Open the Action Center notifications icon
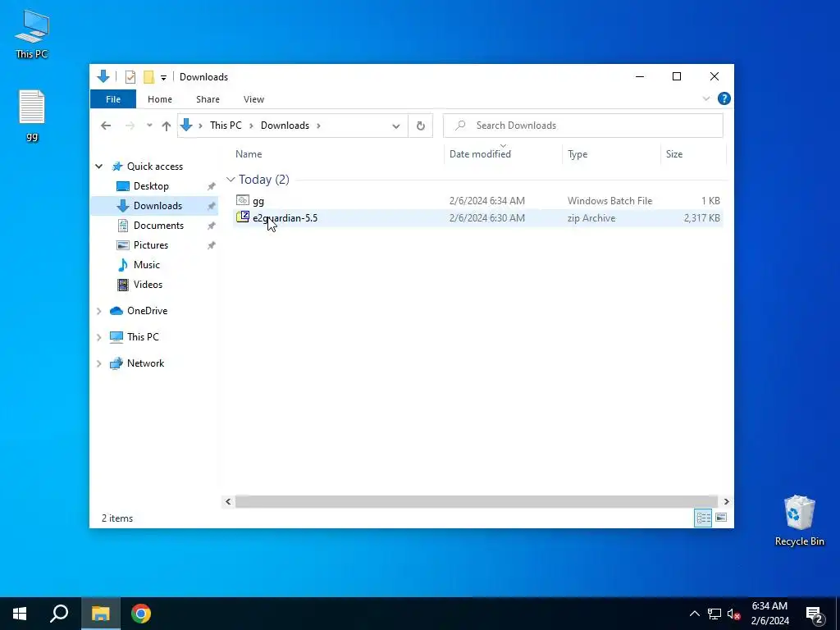Screen dimensions: 840x630 pos(815,614)
